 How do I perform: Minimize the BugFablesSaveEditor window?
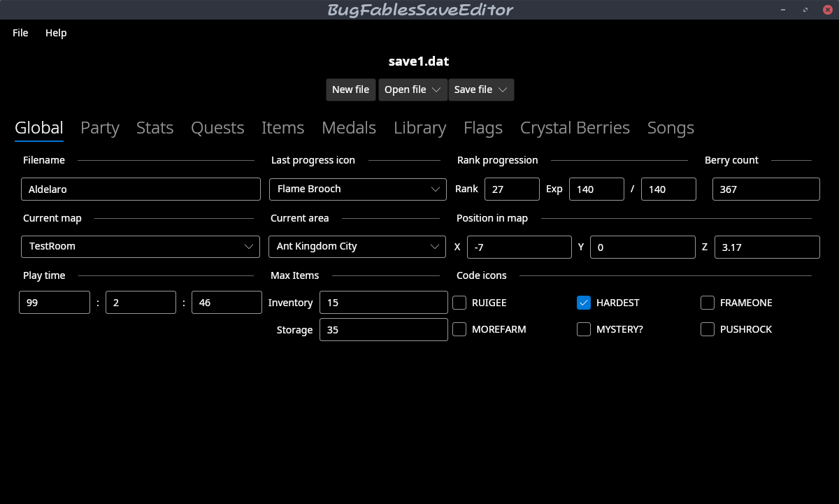782,10
